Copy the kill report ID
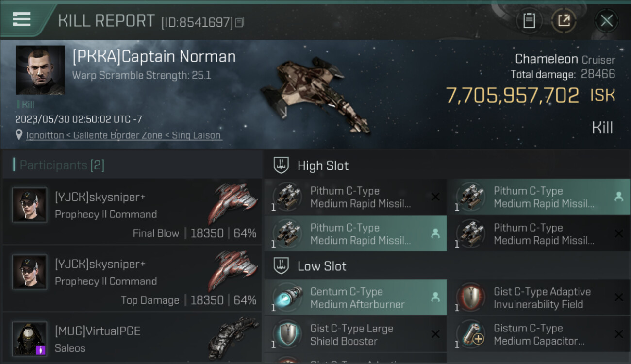The height and width of the screenshot is (364, 631). [240, 22]
